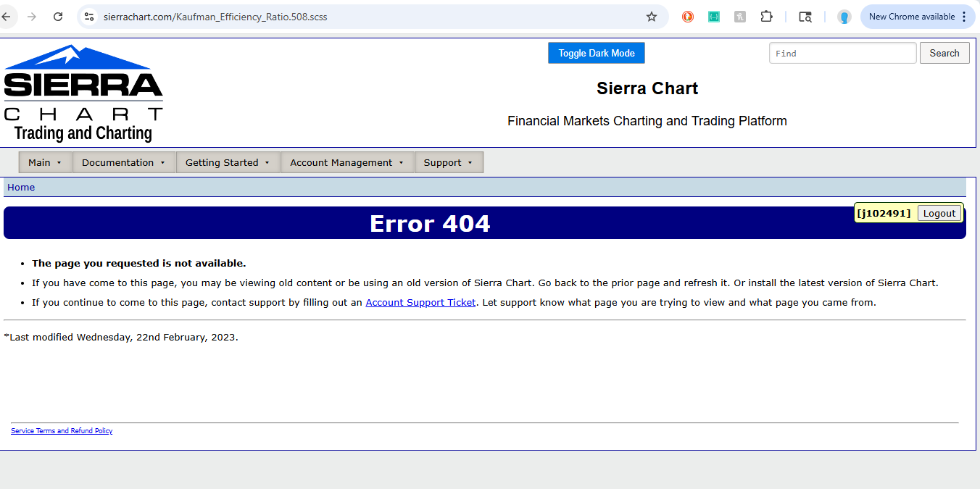Open the Chrome profile avatar
The height and width of the screenshot is (489, 980).
point(844,16)
